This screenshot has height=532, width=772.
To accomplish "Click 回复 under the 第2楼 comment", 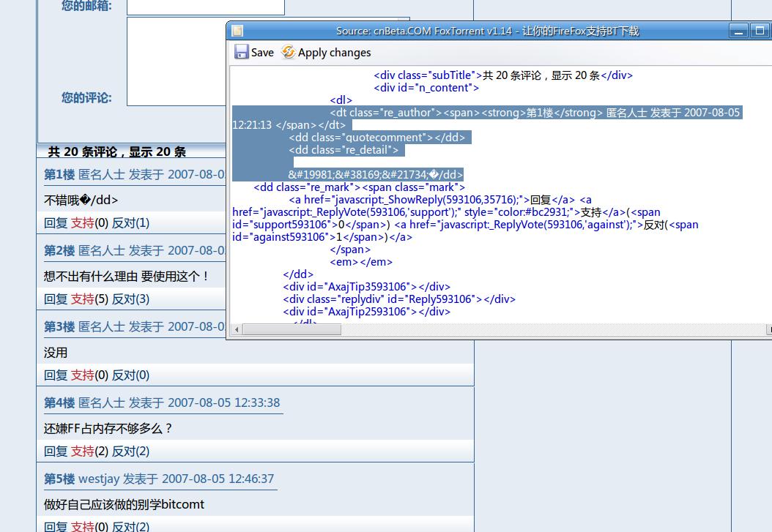I will [x=56, y=299].
